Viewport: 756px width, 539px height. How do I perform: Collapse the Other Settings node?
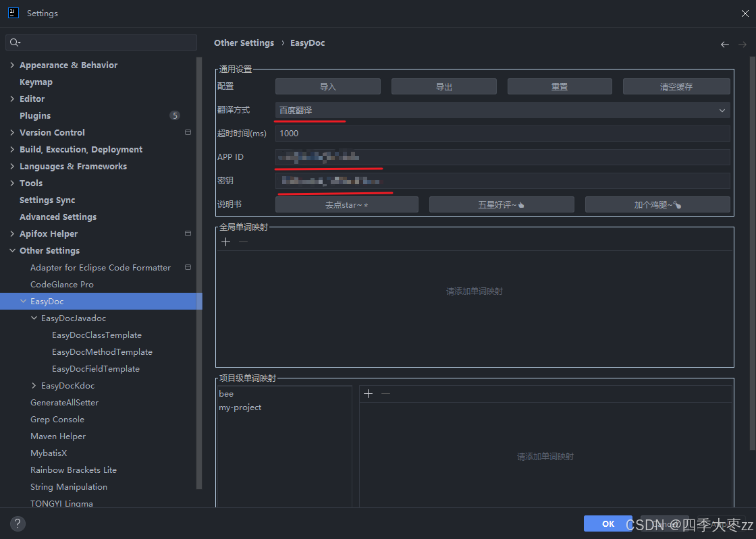coord(12,250)
